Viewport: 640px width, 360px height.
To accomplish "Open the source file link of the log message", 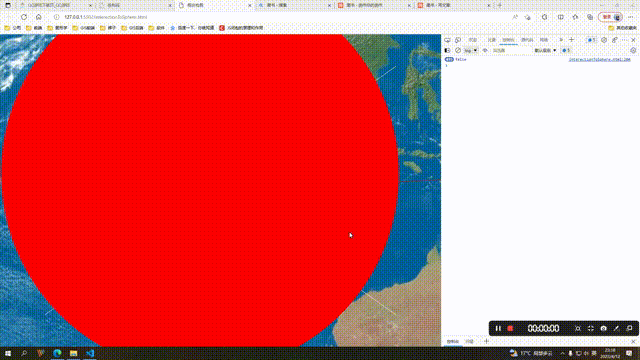I will pos(600,60).
